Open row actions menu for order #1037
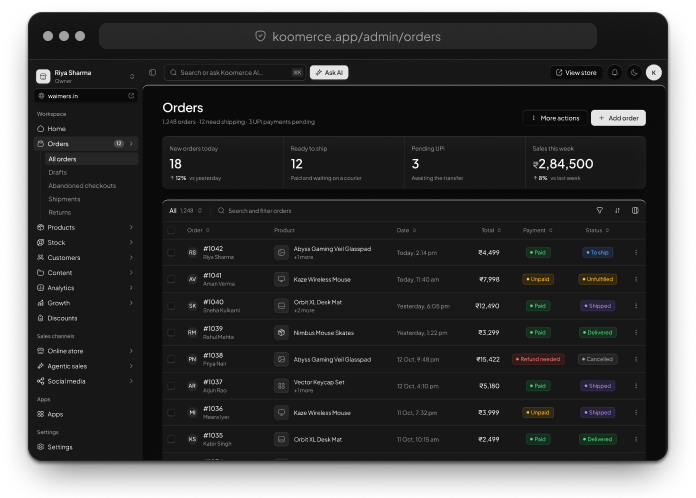 636,386
